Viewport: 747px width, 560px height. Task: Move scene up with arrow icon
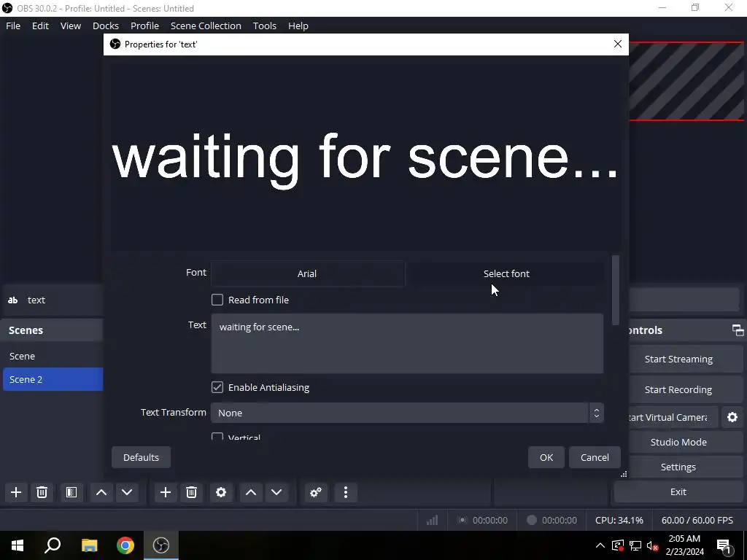point(101,492)
